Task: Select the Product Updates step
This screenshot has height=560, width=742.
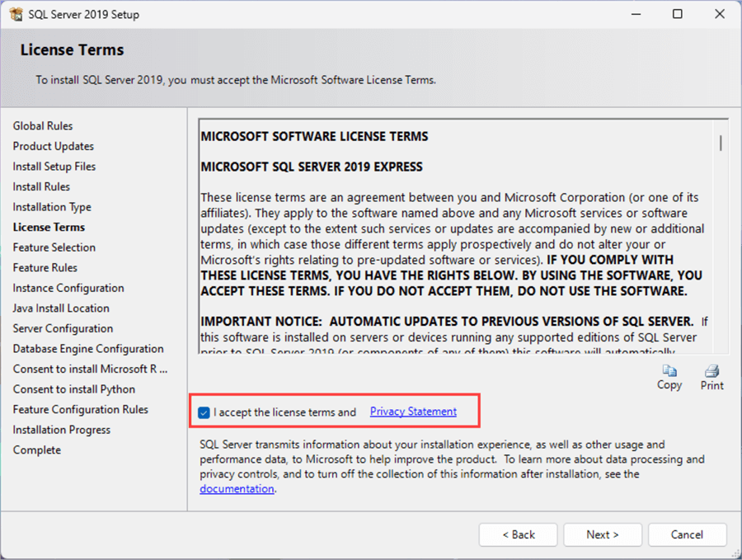Action: pos(53,146)
